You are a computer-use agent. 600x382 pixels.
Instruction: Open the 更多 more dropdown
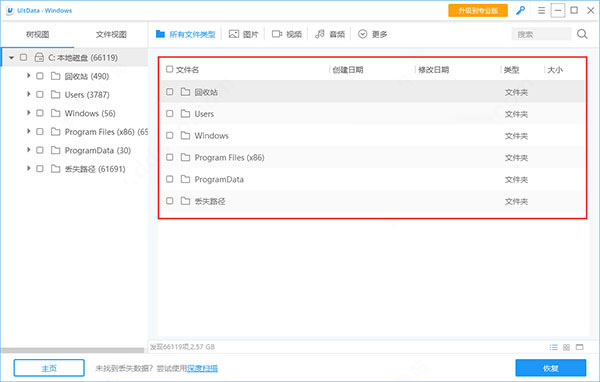point(373,34)
